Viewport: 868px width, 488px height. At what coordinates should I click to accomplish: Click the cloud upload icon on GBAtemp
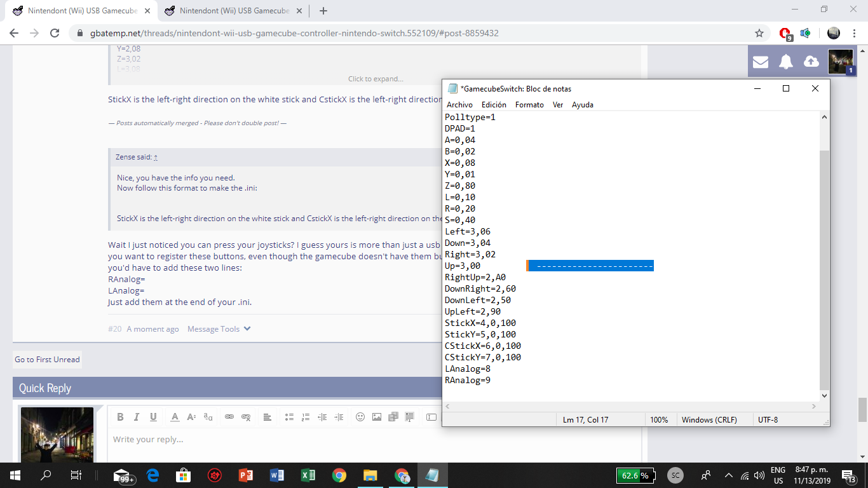tap(811, 62)
